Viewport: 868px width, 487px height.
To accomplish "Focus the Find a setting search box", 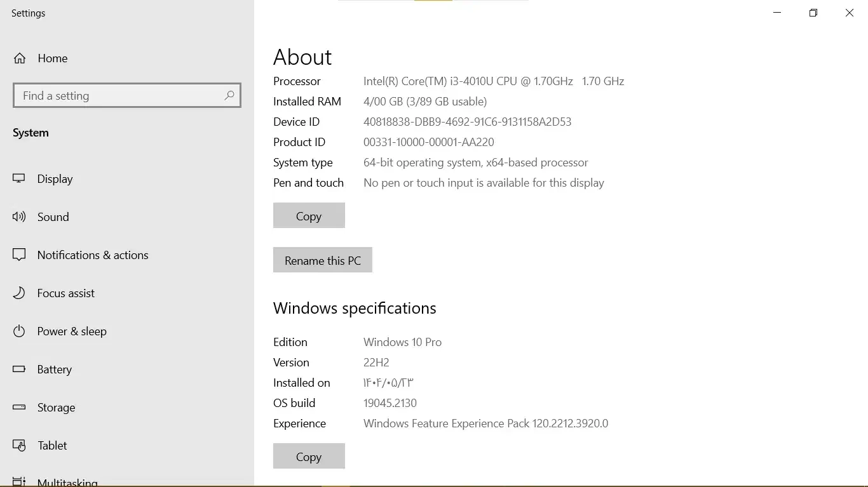I will tap(118, 96).
